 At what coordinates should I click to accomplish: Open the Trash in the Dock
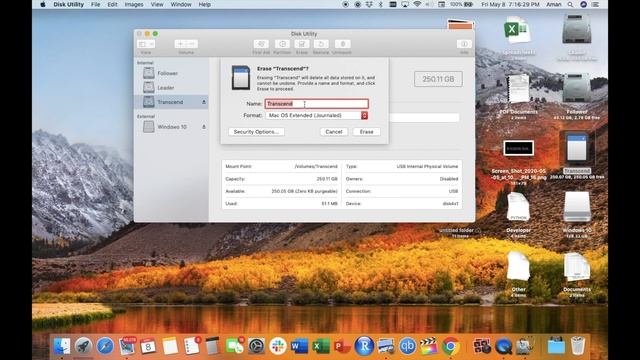point(578,346)
